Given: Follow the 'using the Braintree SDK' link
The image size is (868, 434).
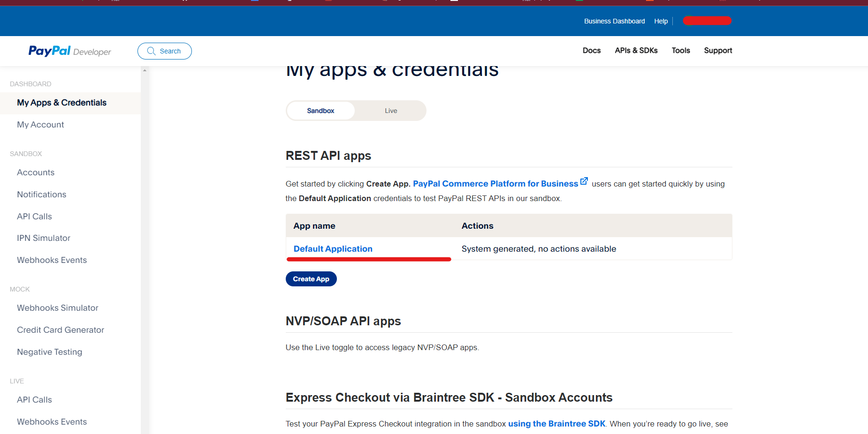Looking at the screenshot, I should click(556, 424).
